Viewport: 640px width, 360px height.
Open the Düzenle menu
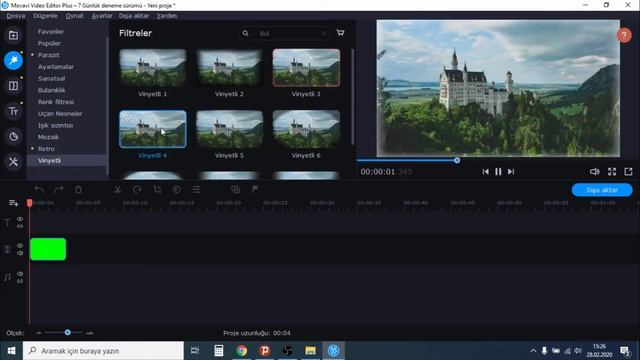[x=45, y=16]
